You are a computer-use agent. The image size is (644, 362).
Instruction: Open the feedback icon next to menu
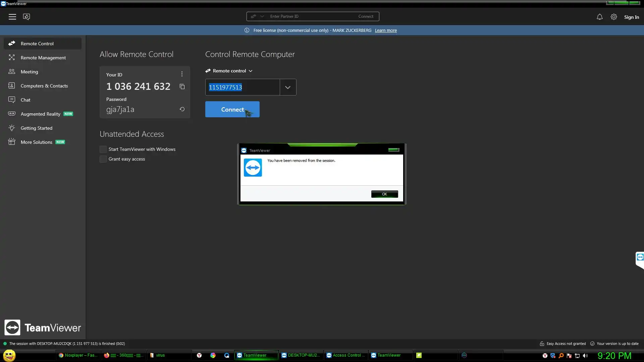coord(26,17)
